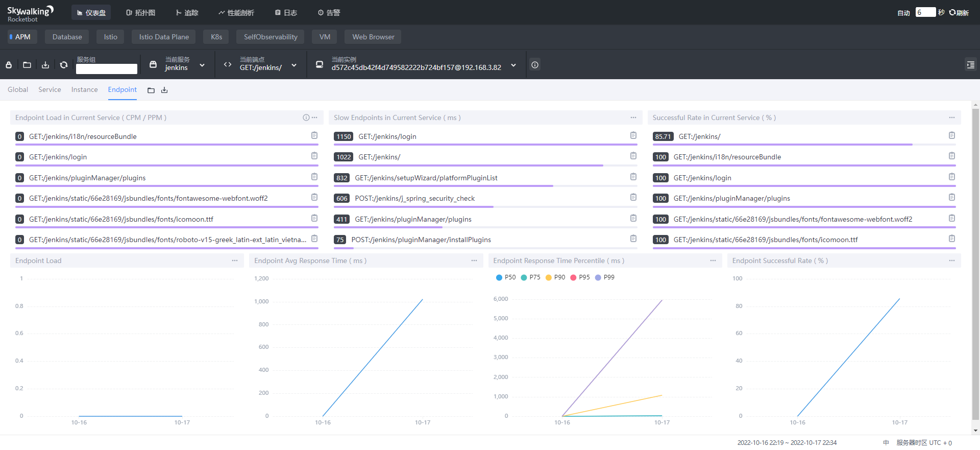This screenshot has height=450, width=980.
Task: Click the folder icon next to Endpoint tab
Action: point(151,90)
